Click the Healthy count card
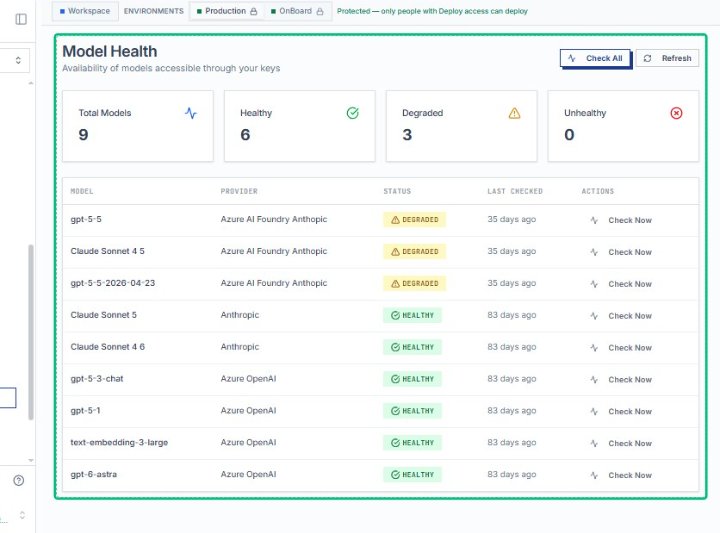 pos(299,126)
